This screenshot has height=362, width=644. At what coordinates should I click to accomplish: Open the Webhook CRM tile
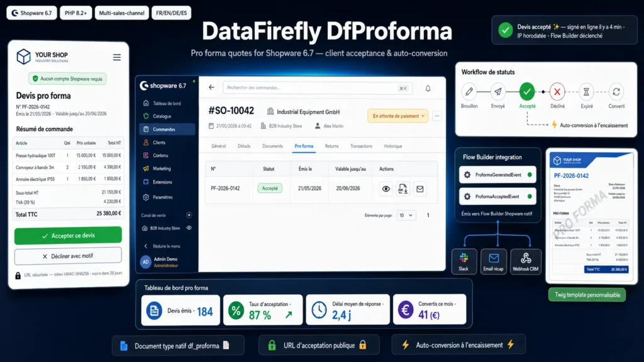pos(526,261)
